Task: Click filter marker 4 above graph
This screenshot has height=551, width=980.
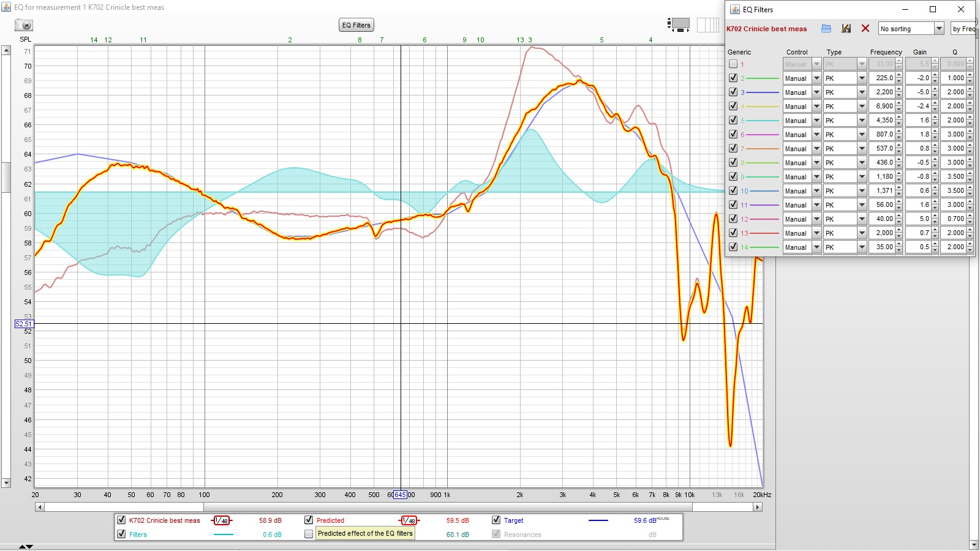Action: pyautogui.click(x=650, y=40)
